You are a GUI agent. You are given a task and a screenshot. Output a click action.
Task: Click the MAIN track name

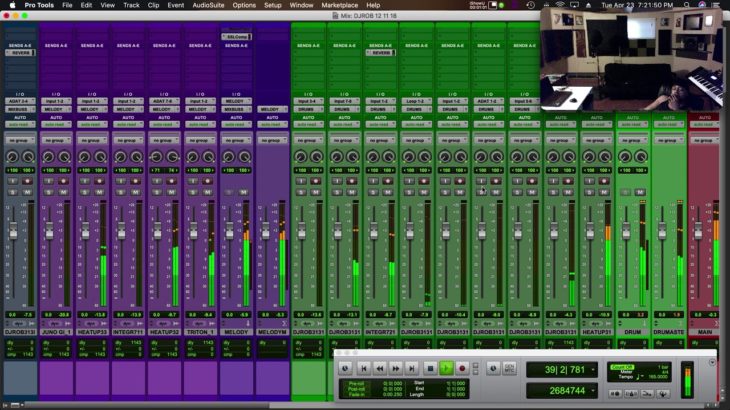click(704, 332)
